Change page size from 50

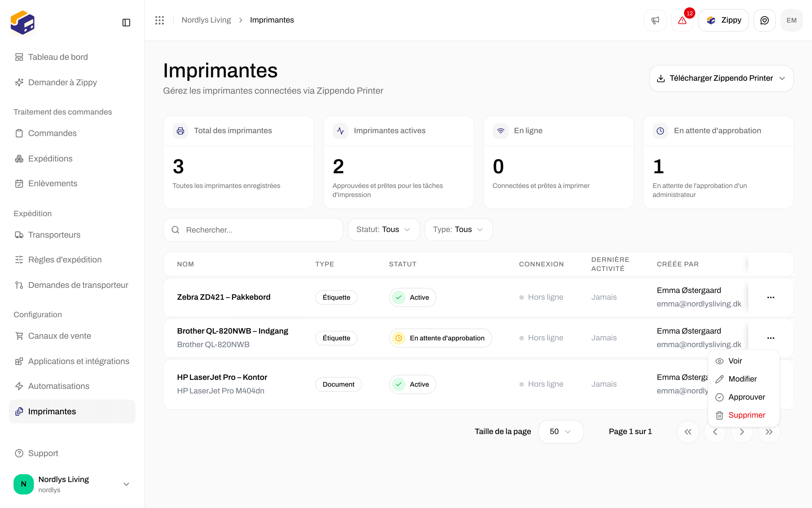point(561,432)
